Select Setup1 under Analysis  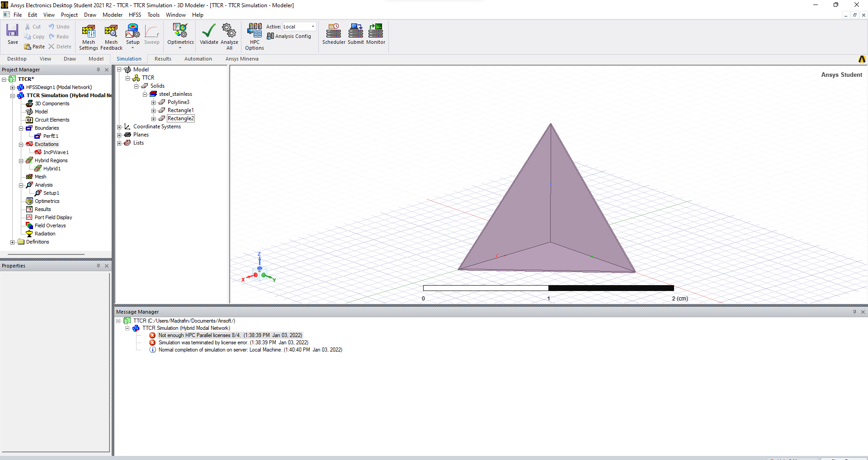(x=51, y=193)
